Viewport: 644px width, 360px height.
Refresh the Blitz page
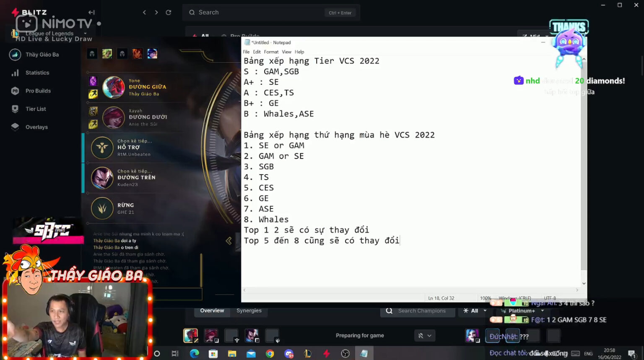[x=169, y=13]
